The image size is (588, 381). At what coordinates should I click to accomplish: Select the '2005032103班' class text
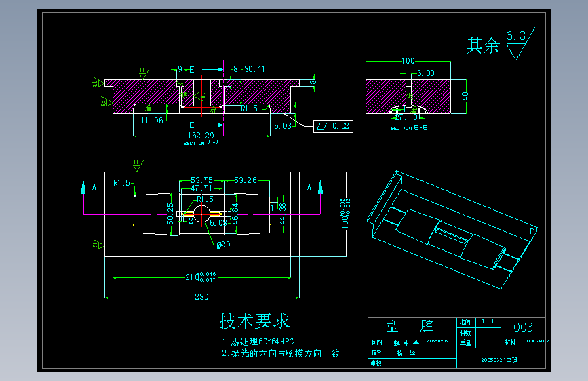499,360
